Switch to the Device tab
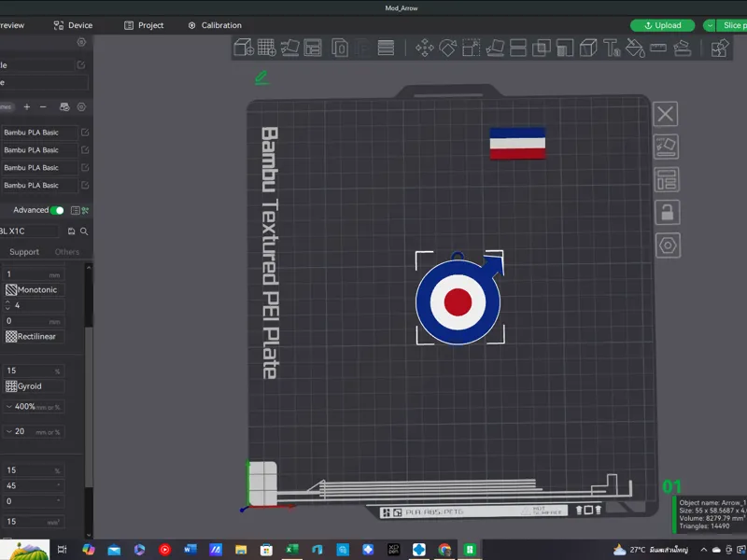 [x=73, y=25]
